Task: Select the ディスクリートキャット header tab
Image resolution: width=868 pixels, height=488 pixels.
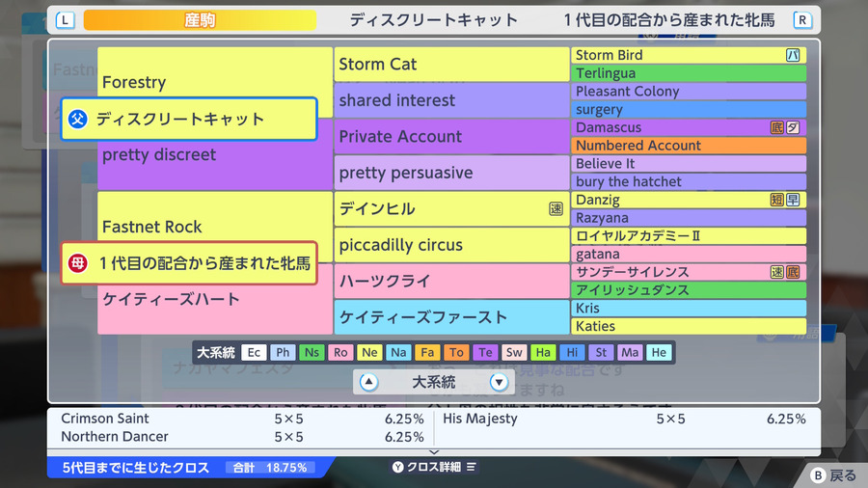Action: (x=433, y=20)
